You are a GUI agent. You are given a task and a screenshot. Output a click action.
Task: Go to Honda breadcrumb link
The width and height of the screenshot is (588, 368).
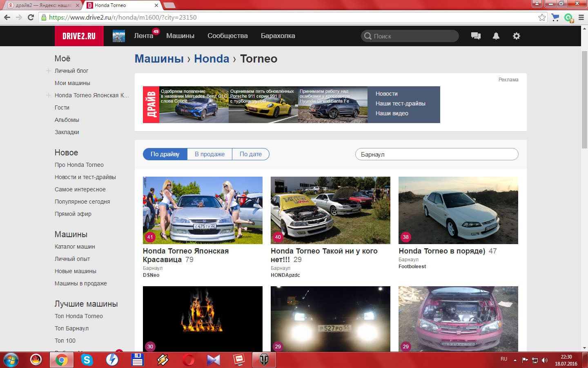(212, 58)
